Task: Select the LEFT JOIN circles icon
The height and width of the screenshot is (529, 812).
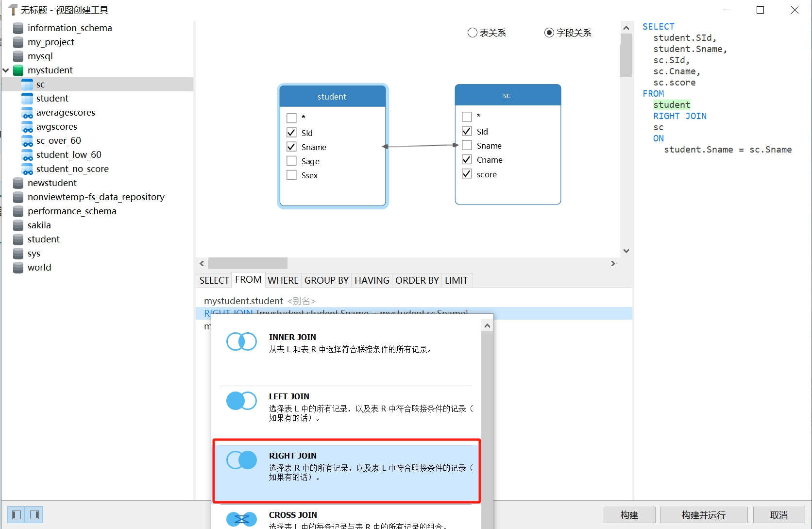Action: coord(241,401)
